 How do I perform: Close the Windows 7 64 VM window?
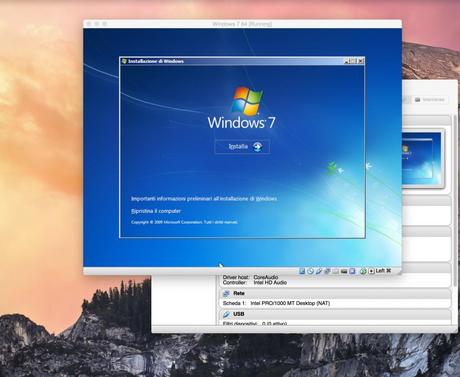pyautogui.click(x=89, y=24)
